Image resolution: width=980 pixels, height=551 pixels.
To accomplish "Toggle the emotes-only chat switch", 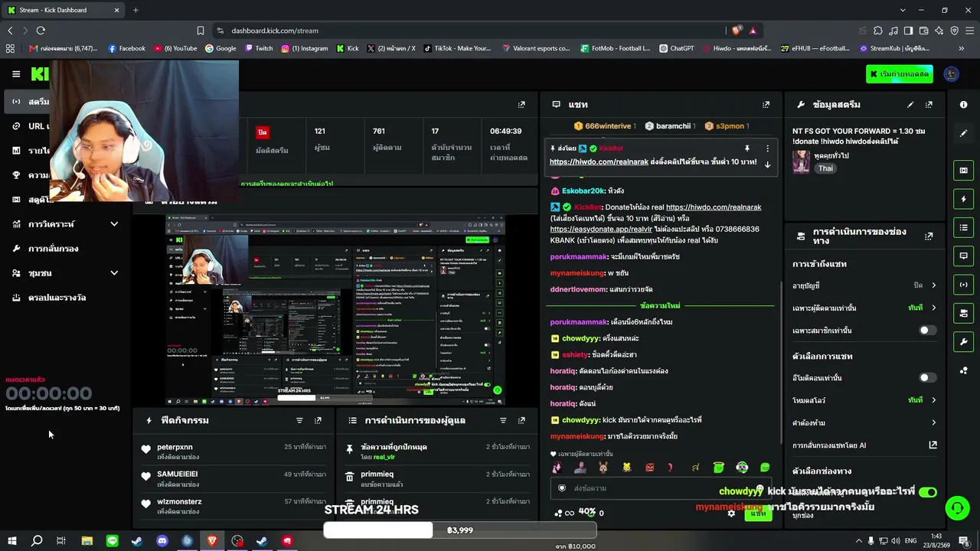I will coord(927,378).
